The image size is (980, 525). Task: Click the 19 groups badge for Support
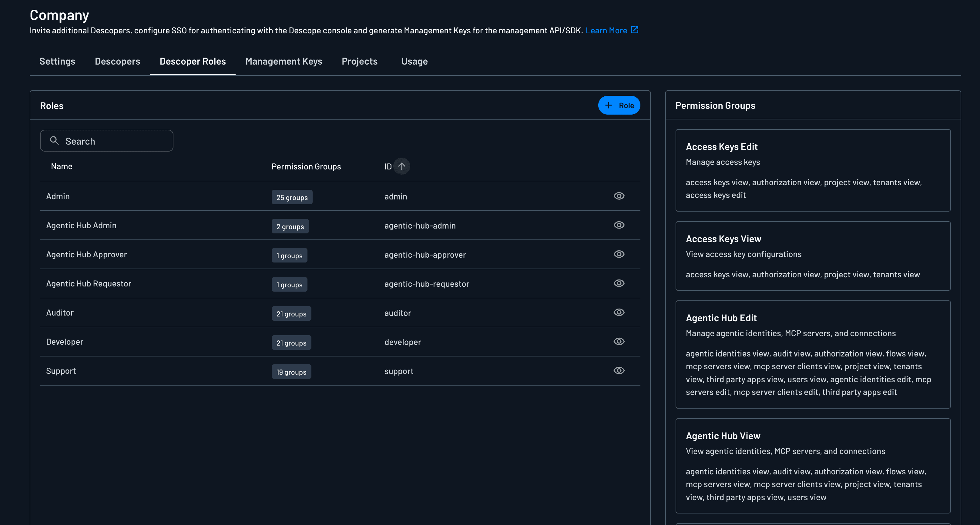click(x=291, y=372)
